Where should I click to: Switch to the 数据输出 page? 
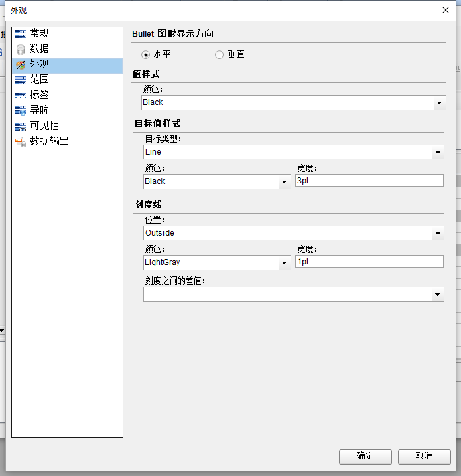coord(68,142)
